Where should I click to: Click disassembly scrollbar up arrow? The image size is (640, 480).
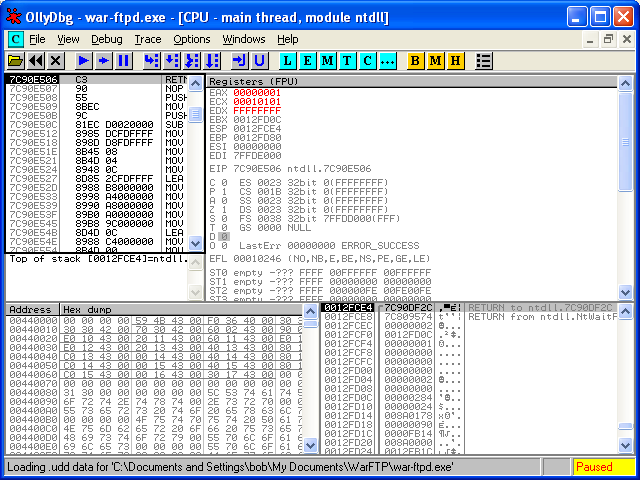[x=196, y=84]
